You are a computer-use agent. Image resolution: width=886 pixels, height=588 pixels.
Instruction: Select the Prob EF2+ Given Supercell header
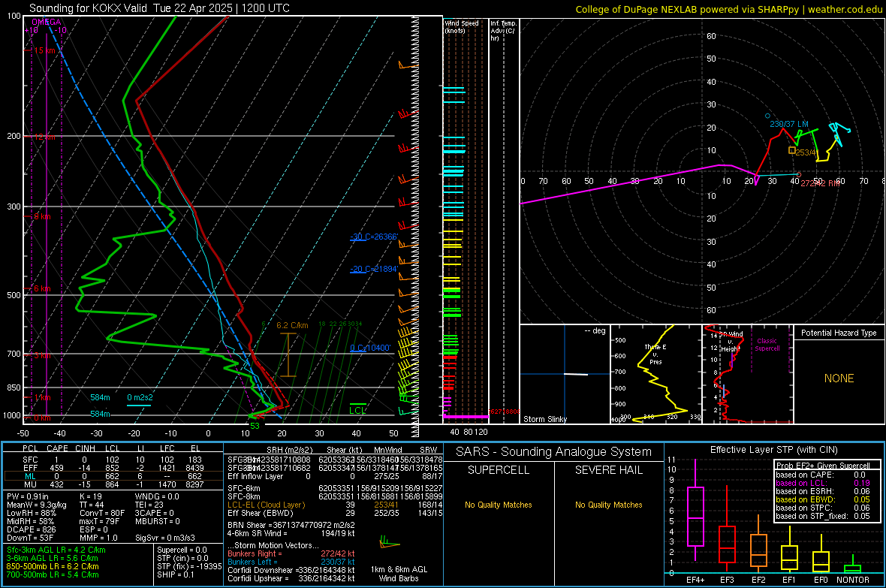coord(823,466)
